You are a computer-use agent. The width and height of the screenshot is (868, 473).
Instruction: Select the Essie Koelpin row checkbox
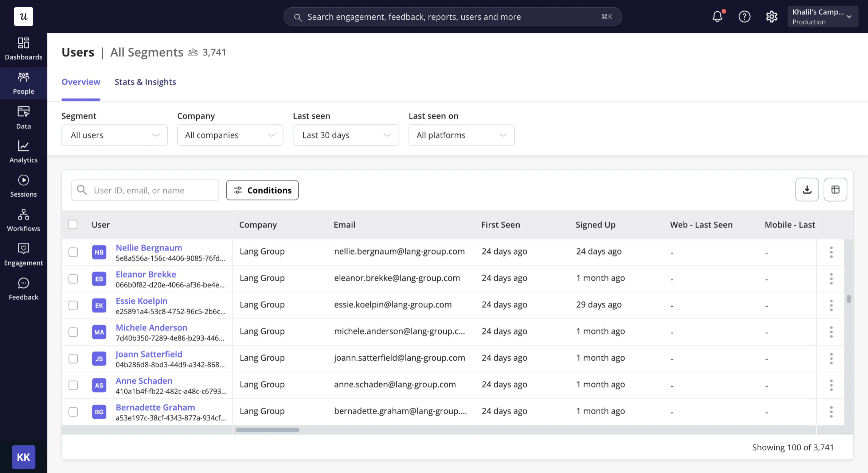click(x=73, y=305)
